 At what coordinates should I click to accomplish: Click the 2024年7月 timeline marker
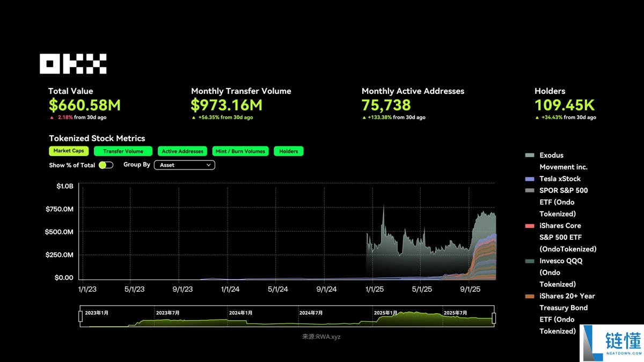tap(311, 313)
